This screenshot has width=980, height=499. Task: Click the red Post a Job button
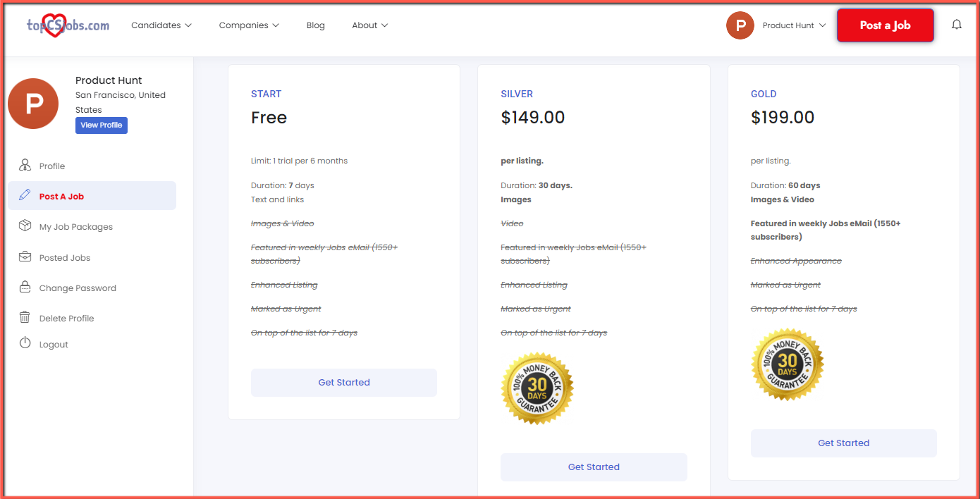point(886,25)
